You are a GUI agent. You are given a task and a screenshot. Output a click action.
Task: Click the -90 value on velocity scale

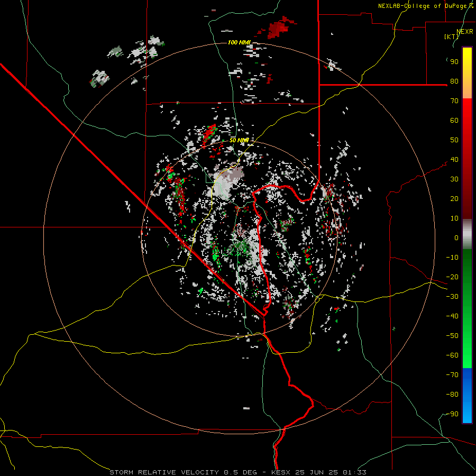pos(452,414)
